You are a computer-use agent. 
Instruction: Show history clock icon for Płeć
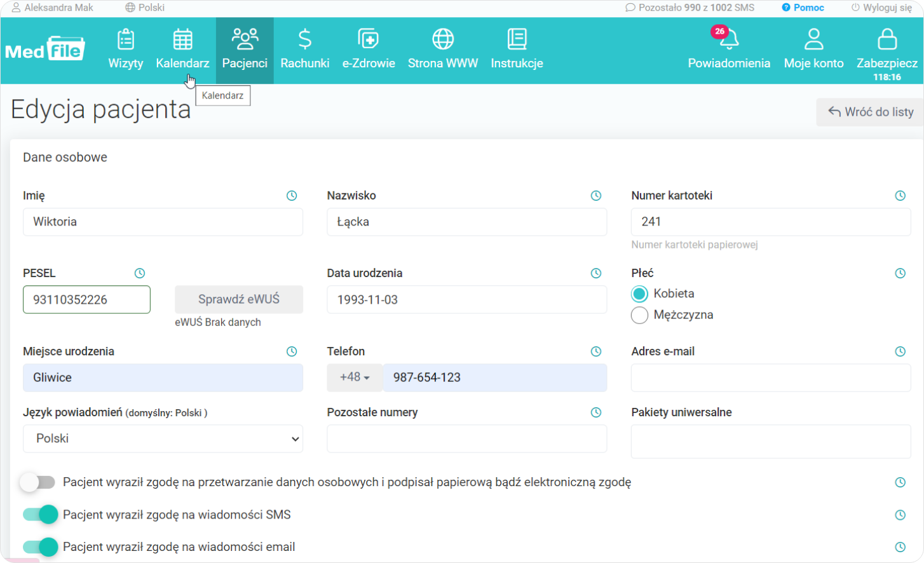click(900, 273)
